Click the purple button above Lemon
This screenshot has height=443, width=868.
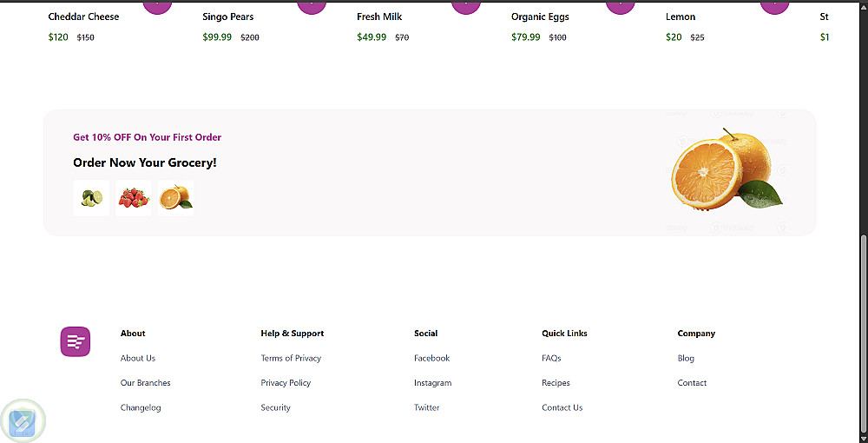[774, 6]
